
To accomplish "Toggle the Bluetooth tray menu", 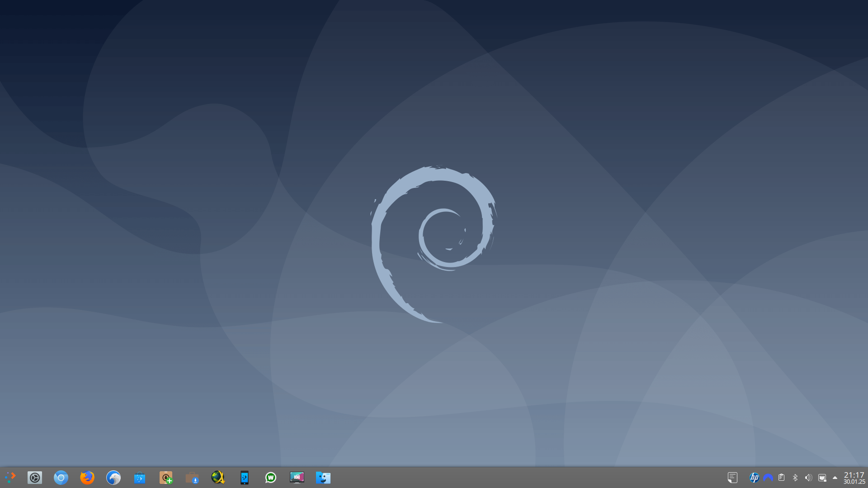I will click(x=795, y=478).
